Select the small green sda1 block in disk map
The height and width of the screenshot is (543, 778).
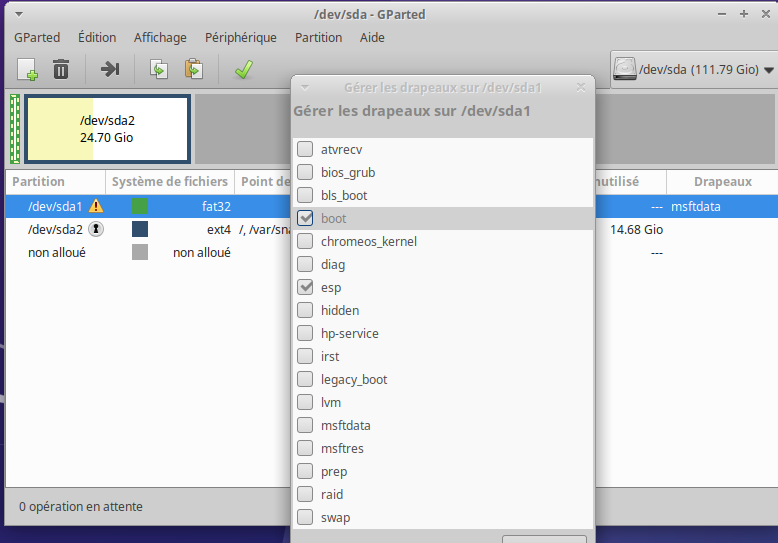[15, 129]
